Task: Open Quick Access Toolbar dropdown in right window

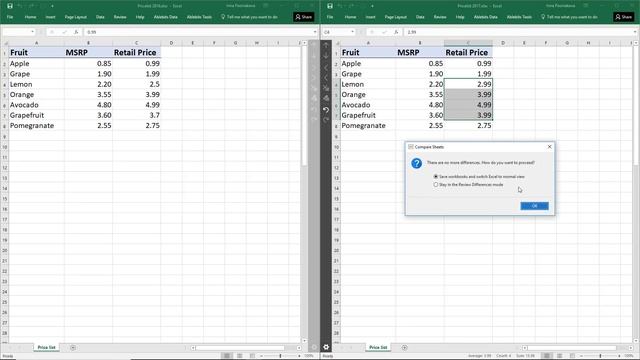Action: pyautogui.click(x=372, y=6)
